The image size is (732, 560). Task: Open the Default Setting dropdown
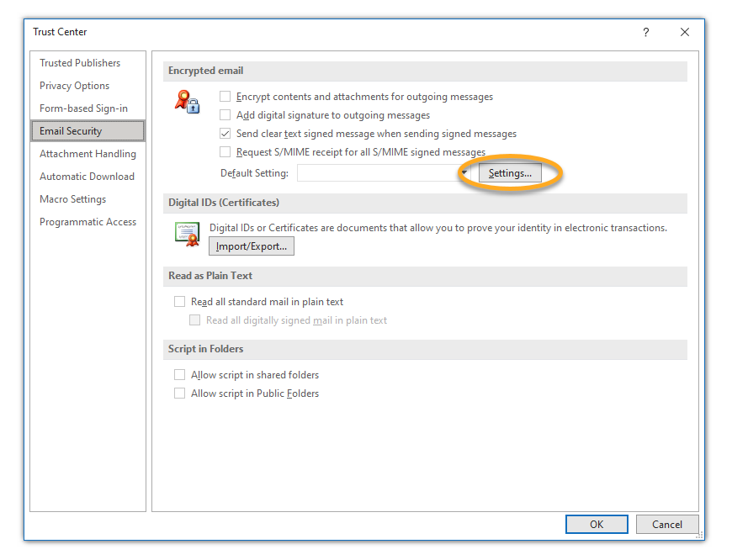click(x=464, y=173)
